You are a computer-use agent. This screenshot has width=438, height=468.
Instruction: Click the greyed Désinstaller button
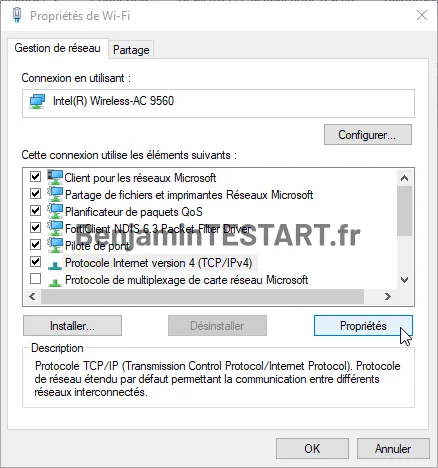(217, 326)
